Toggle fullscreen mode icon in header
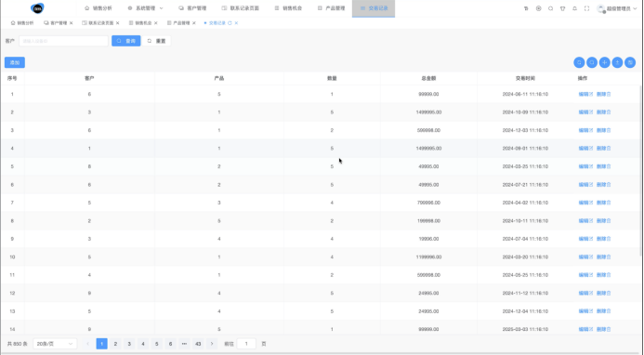The height and width of the screenshot is (355, 644). (x=586, y=8)
